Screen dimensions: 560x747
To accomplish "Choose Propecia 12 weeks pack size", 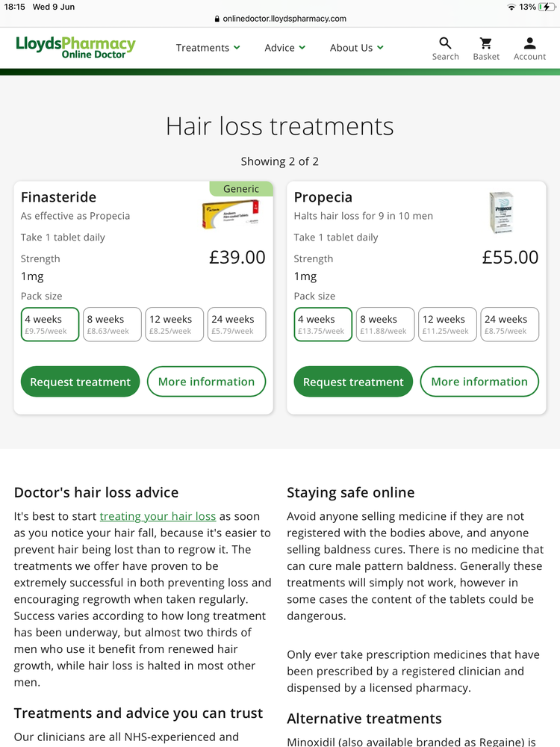I will coord(447,324).
